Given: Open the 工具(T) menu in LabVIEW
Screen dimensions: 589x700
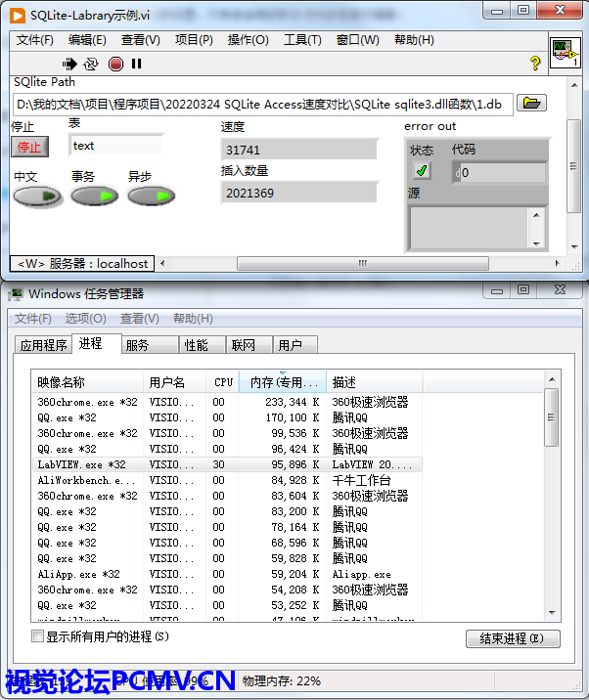Looking at the screenshot, I should 302,40.
